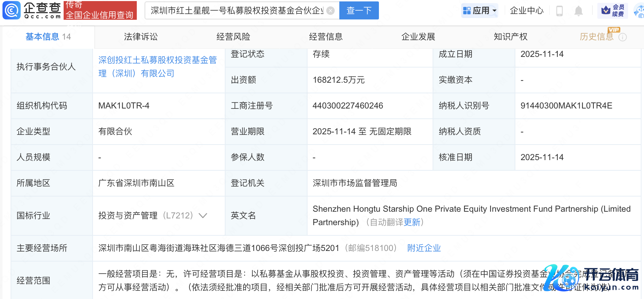Click the Qichacha logo icon
Viewport: 644px width, 299px height.
[x=12, y=10]
